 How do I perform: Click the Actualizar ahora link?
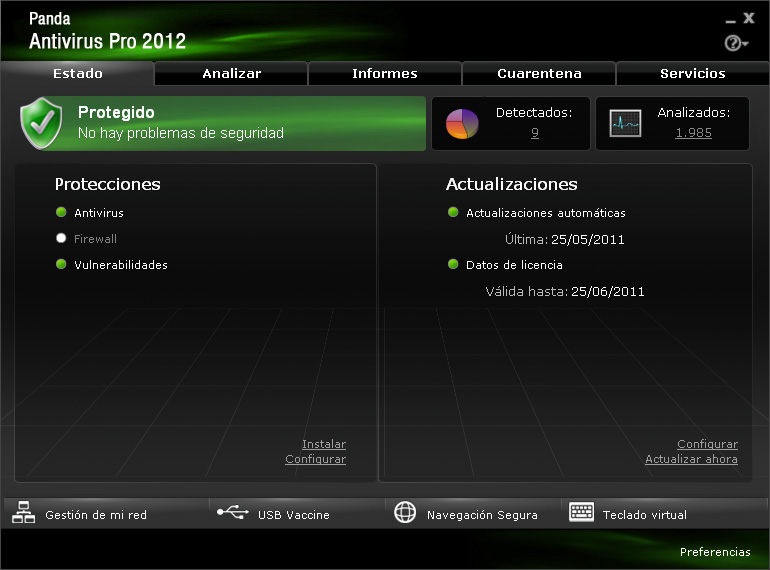[x=691, y=459]
